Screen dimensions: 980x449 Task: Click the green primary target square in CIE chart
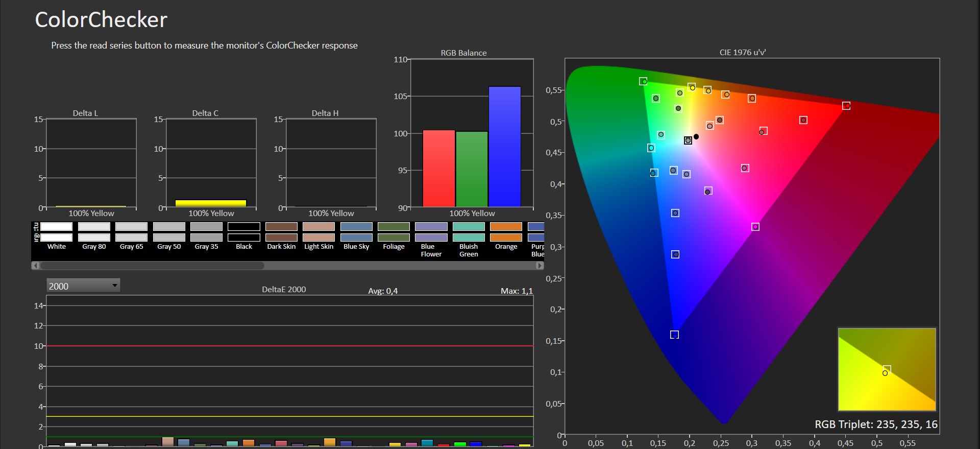click(x=643, y=81)
